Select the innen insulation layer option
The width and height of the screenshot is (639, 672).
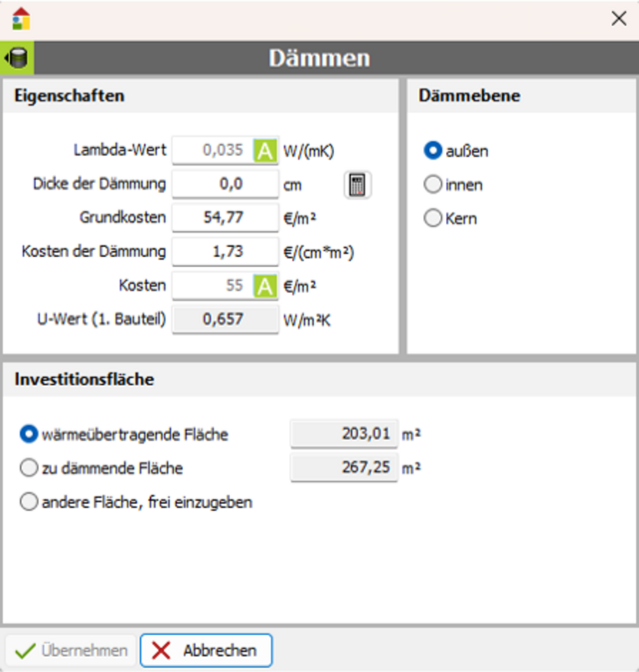(x=433, y=185)
